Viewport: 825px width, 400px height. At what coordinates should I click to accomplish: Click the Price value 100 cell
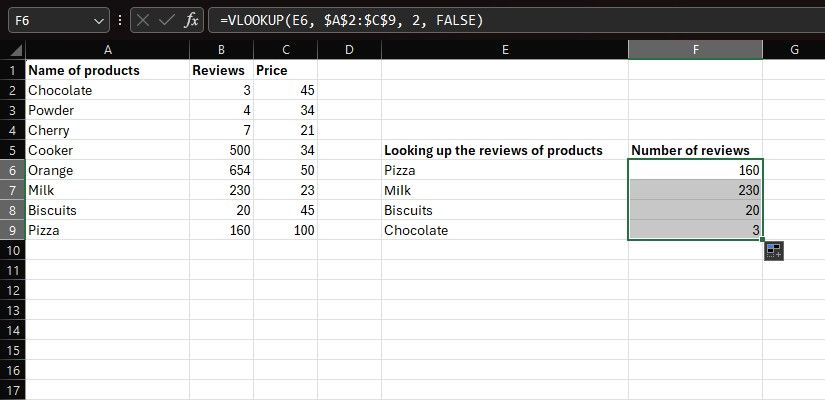click(x=286, y=230)
